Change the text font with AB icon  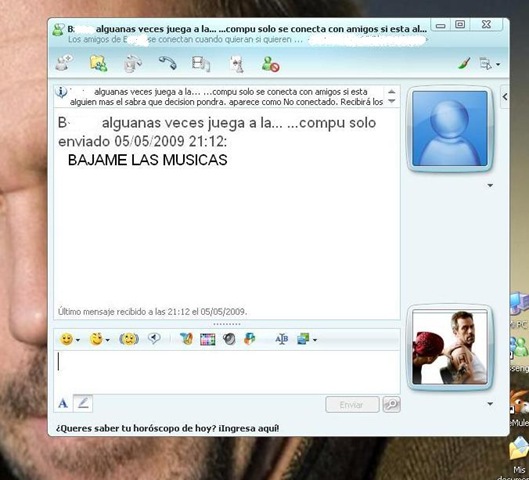pyautogui.click(x=281, y=339)
